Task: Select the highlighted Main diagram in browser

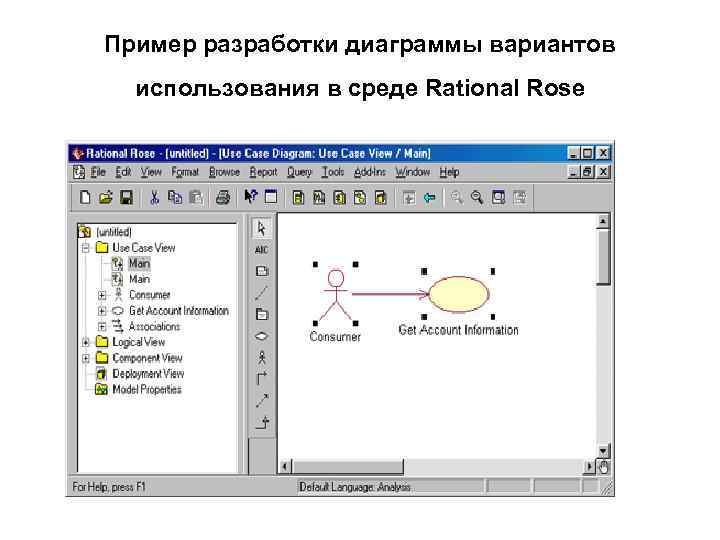Action: click(x=139, y=264)
